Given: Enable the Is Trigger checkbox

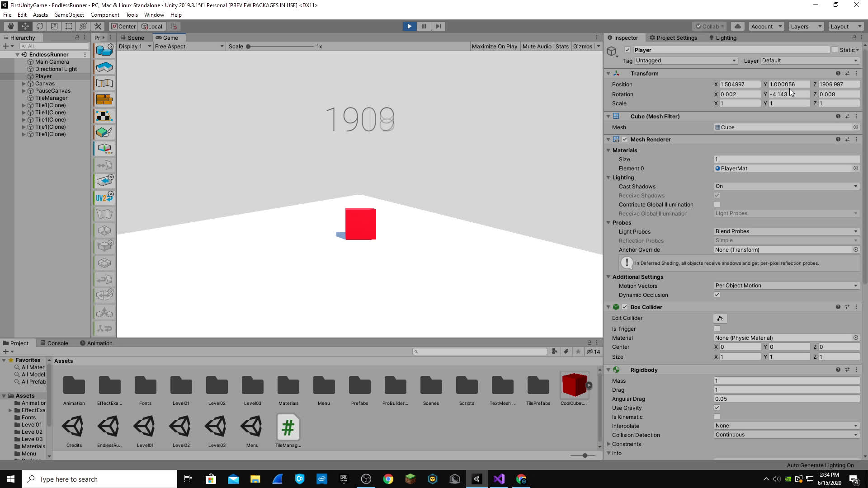Looking at the screenshot, I should point(717,328).
